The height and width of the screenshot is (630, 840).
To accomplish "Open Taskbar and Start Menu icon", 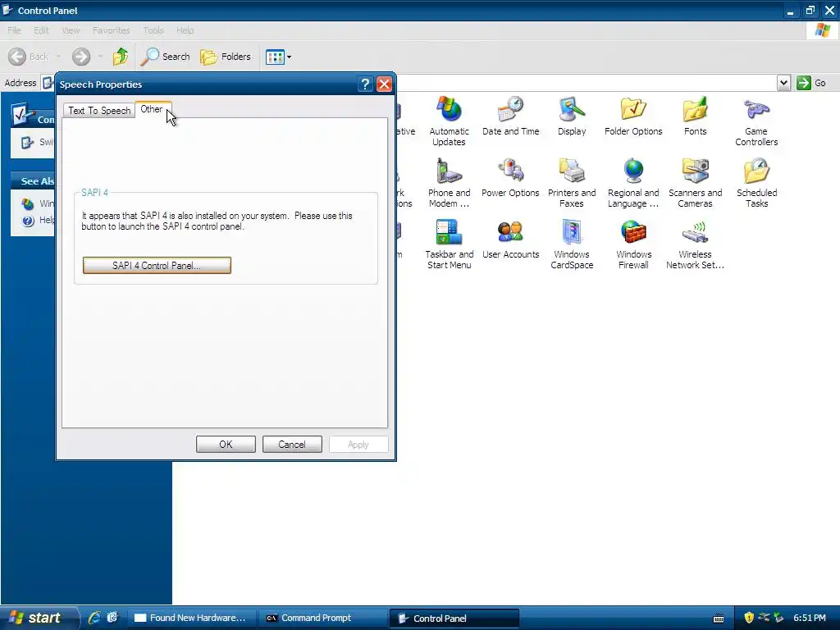I will click(449, 244).
